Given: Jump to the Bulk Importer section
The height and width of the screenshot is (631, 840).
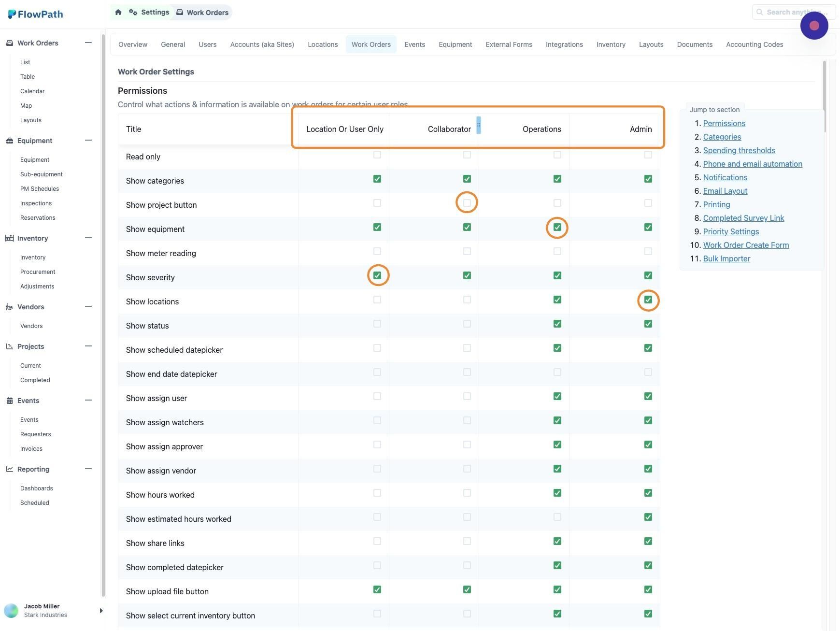Looking at the screenshot, I should coord(726,258).
